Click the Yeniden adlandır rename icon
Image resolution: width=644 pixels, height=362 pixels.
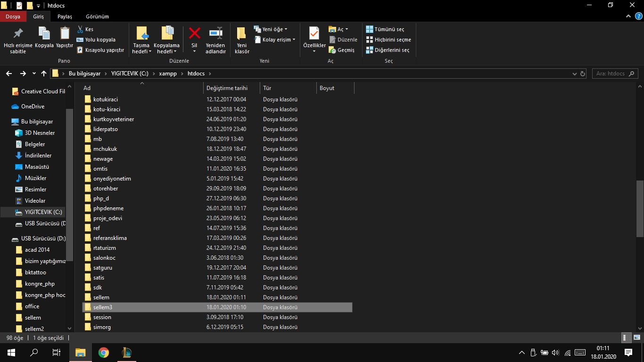(x=215, y=34)
